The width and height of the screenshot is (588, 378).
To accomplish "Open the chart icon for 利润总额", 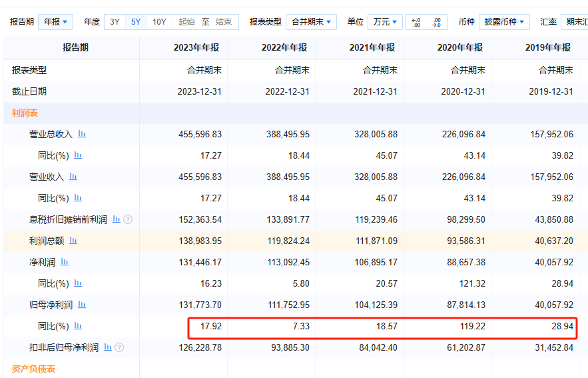I will pyautogui.click(x=73, y=241).
